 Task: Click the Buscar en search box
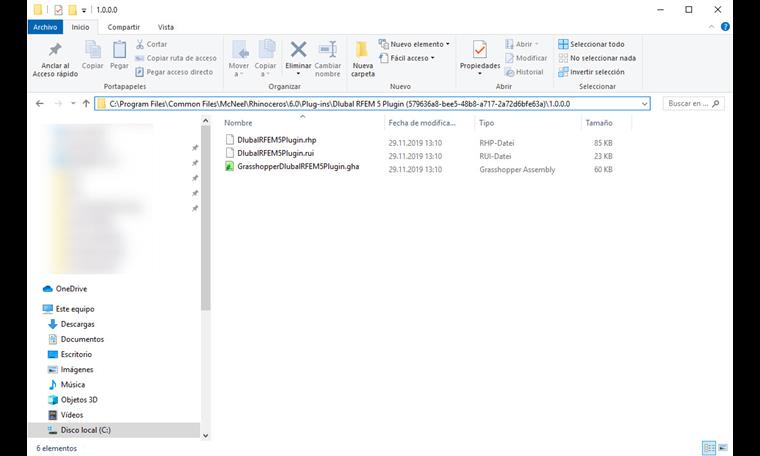693,104
